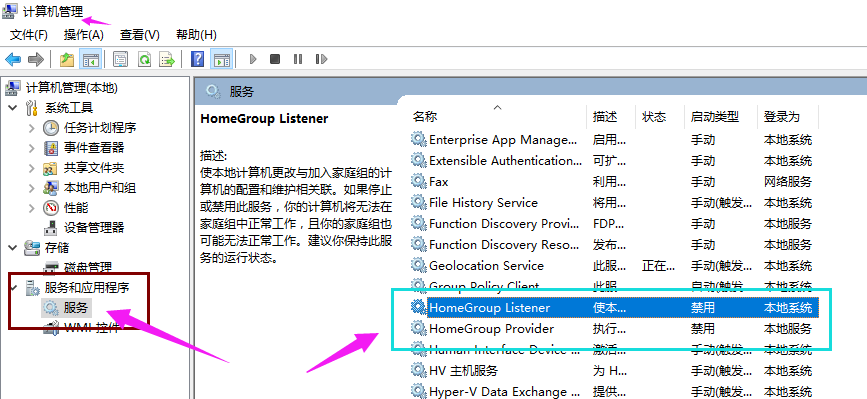This screenshot has height=399, width=867.
Task: Expand the 共享文件夹 node
Action: [32, 168]
